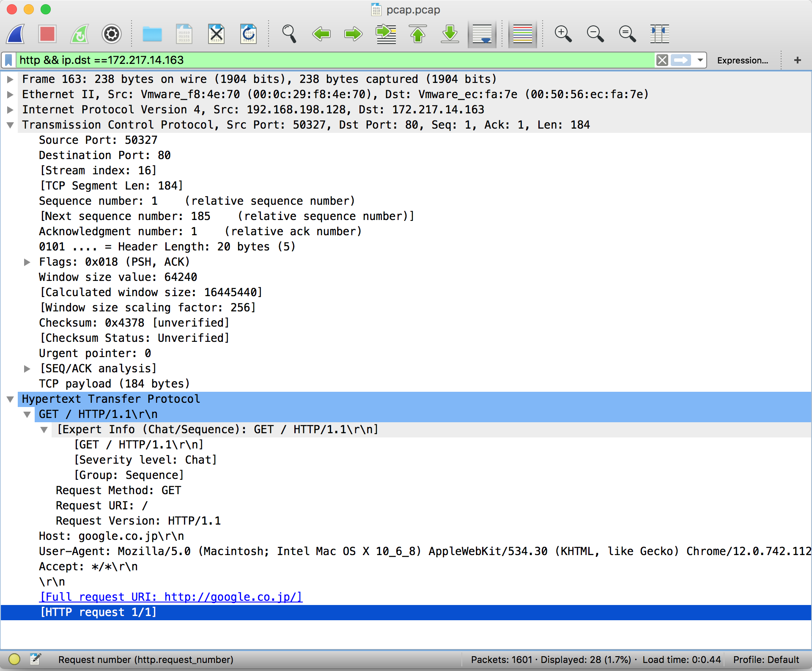Toggle packet list colorization
Screen dimensions: 812x671
[522, 34]
